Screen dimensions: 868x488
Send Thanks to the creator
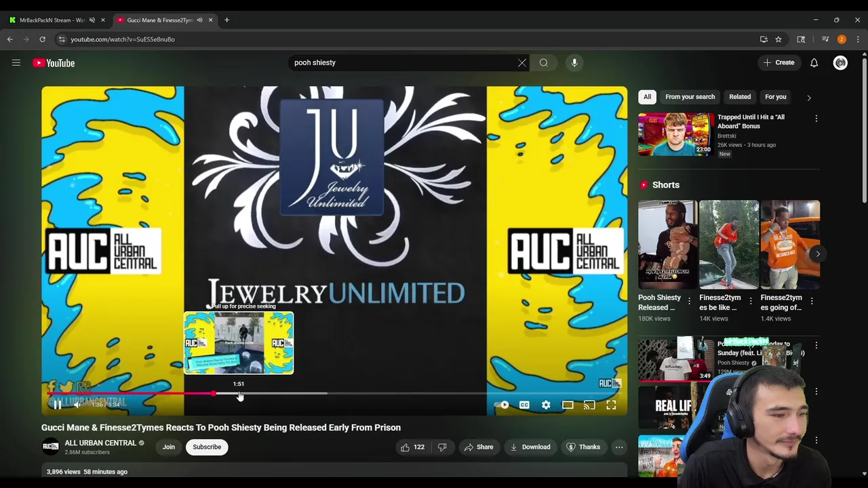click(x=583, y=447)
